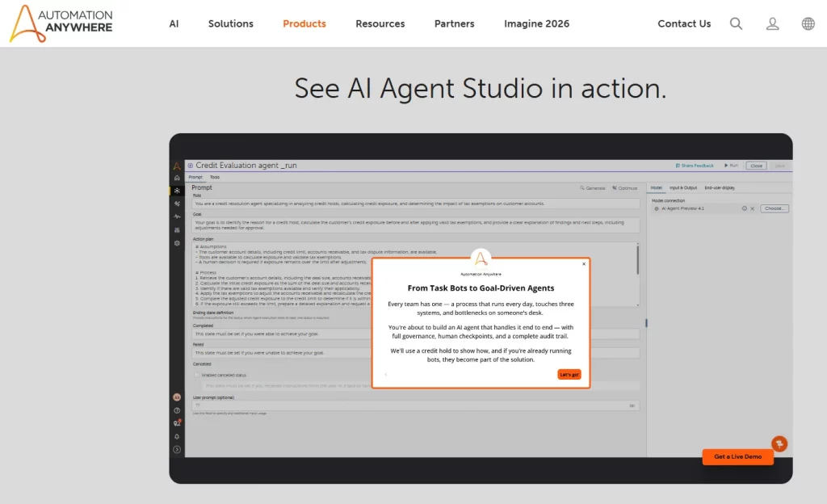Open the Solutions navigation menu
This screenshot has height=504, width=827.
pyautogui.click(x=230, y=23)
